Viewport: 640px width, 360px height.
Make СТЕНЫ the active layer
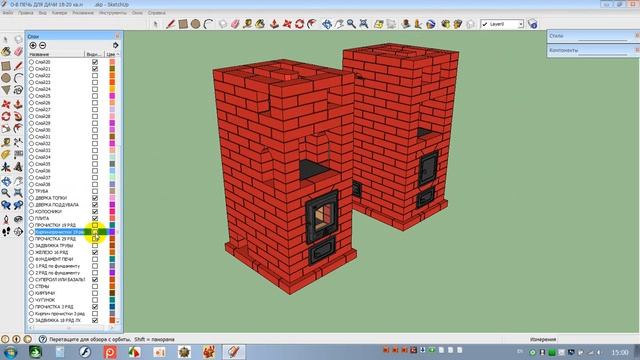pyautogui.click(x=31, y=287)
